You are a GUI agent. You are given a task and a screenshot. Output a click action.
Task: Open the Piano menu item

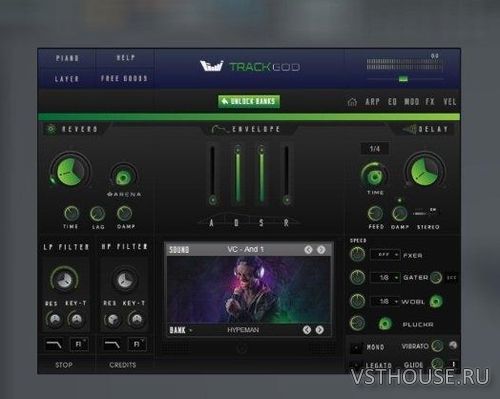pyautogui.click(x=67, y=58)
